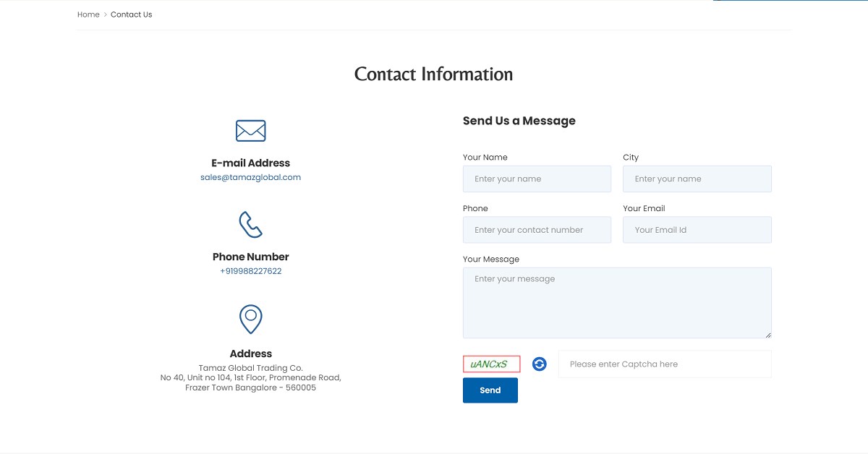This screenshot has width=868, height=454.
Task: Refresh the captcha code
Action: (539, 364)
